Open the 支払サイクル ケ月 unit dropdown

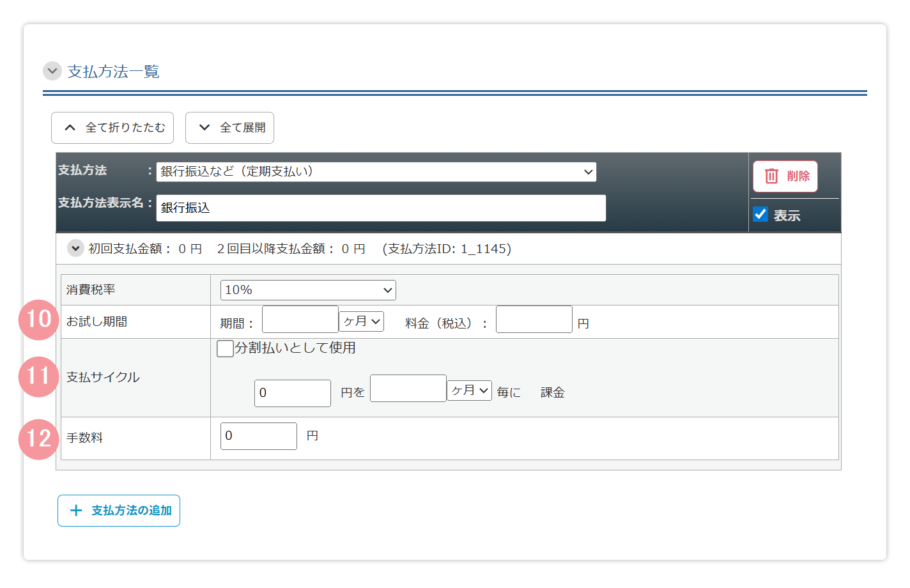coord(469,391)
